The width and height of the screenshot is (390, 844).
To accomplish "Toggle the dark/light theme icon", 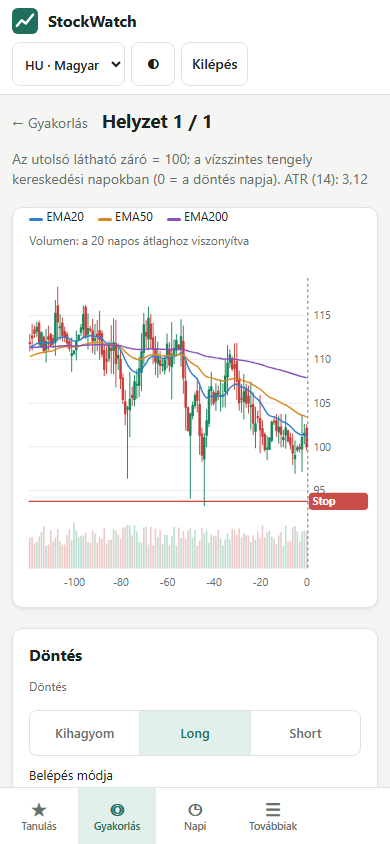I will click(153, 65).
